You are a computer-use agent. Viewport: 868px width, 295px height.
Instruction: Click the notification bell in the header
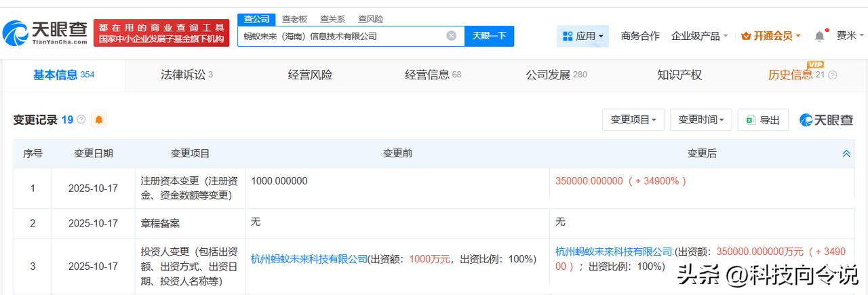pos(820,35)
